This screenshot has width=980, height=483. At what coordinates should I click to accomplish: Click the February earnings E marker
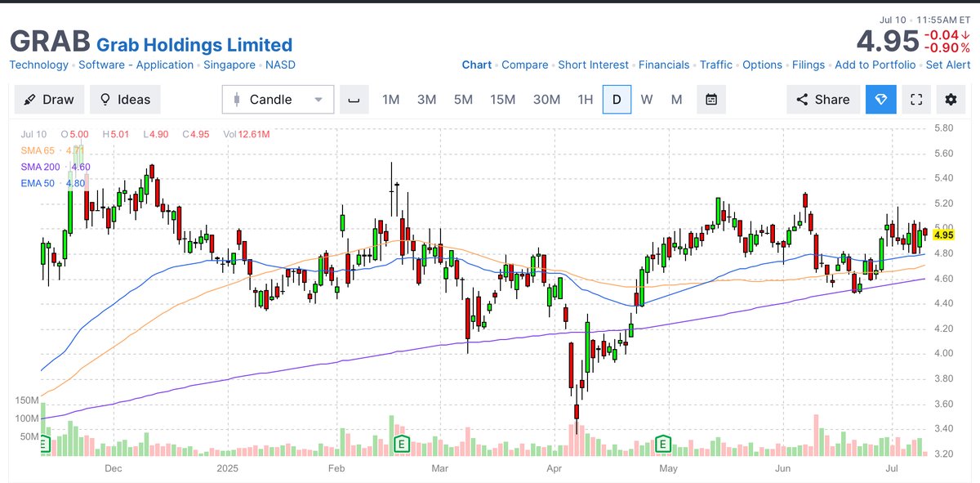[401, 444]
